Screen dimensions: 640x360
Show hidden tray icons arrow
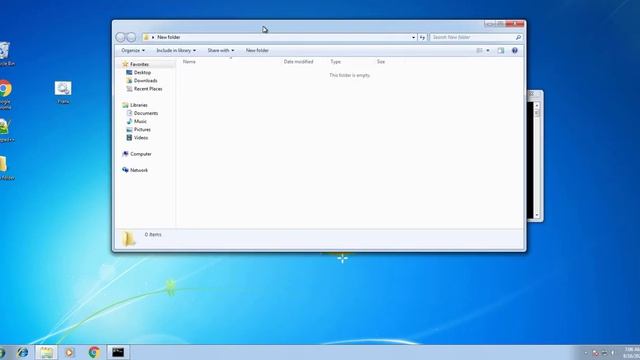(x=586, y=353)
